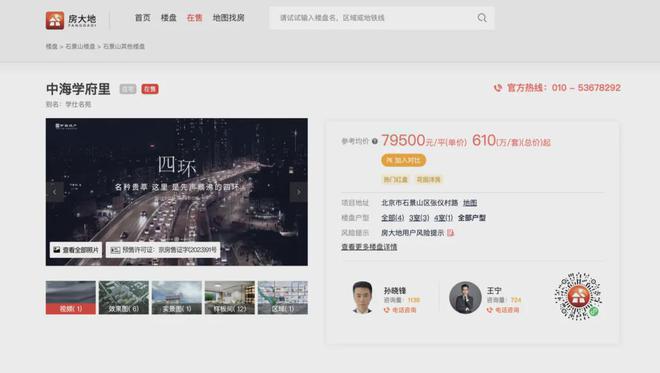660x373 pixels.
Task: Open the 首页 nav item
Action: 142,18
